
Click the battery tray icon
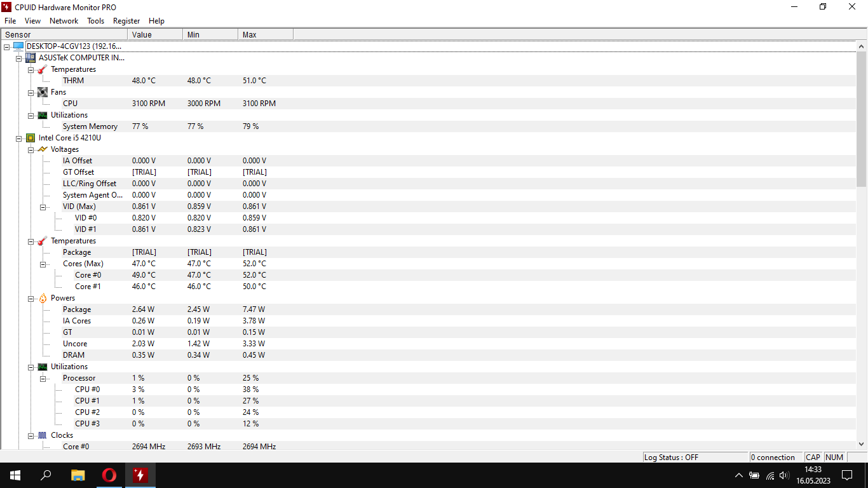tap(754, 475)
